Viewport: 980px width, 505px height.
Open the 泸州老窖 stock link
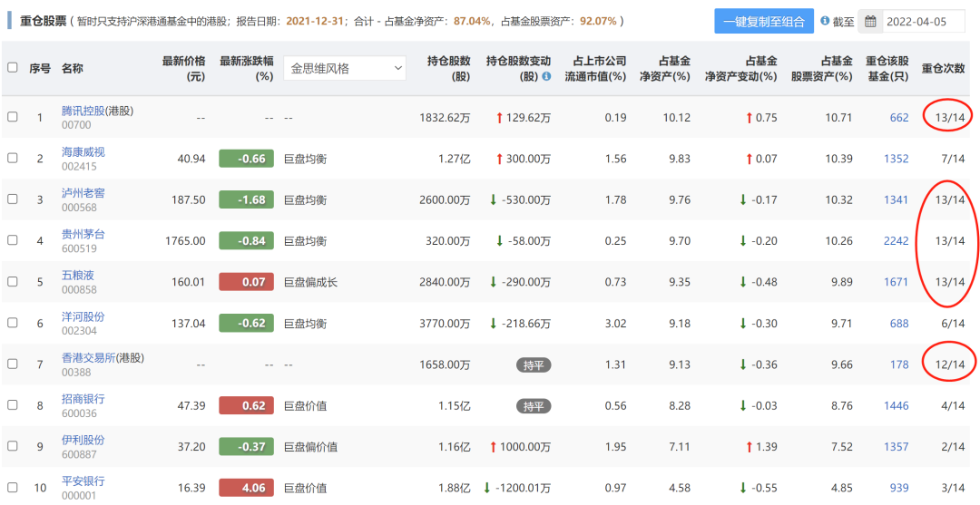point(83,193)
